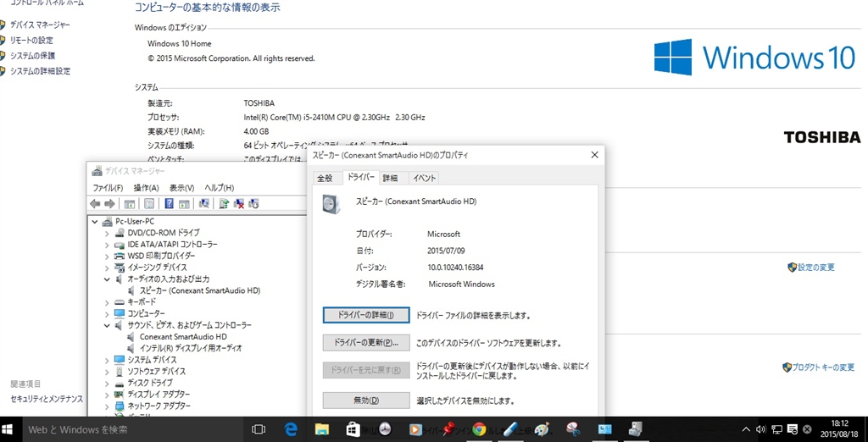This screenshot has width=868, height=442.
Task: Click the 無効(D) button
Action: (366, 400)
